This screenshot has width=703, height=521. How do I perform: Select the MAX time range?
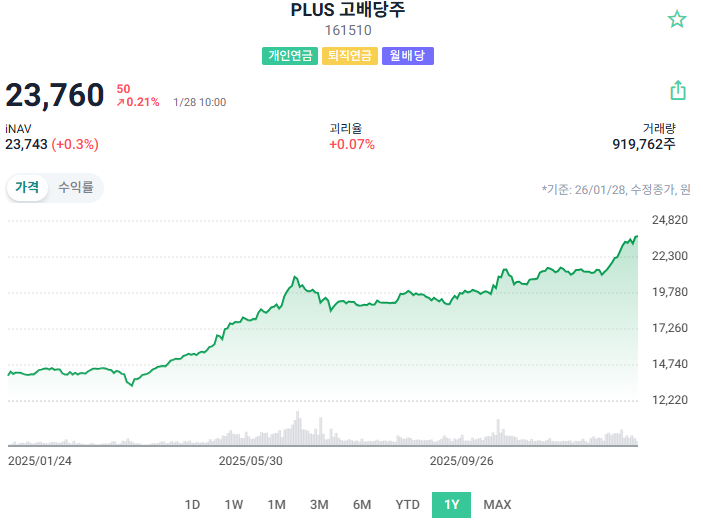(x=497, y=505)
